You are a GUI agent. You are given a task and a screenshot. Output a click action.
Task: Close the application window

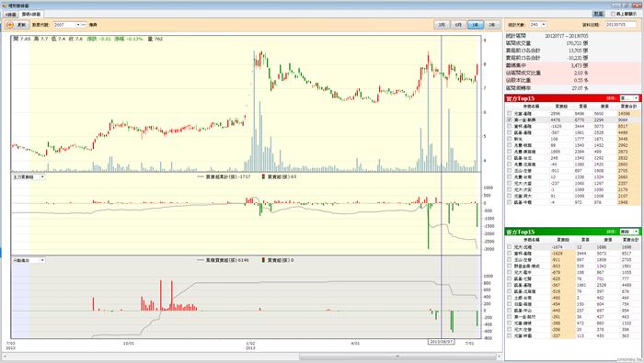pos(637,6)
